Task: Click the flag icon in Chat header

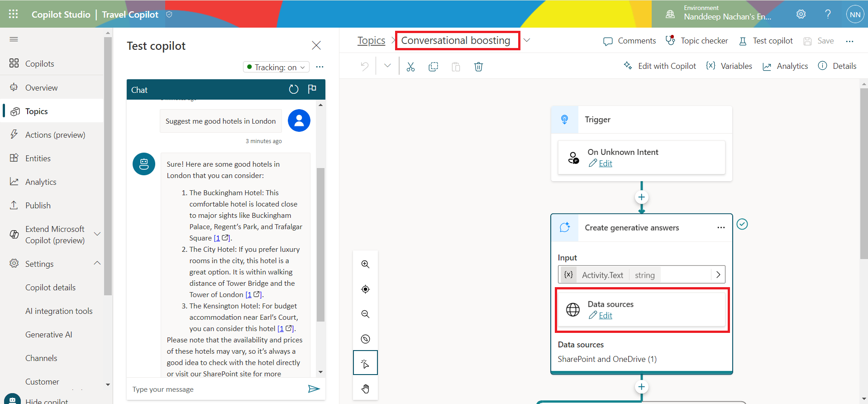Action: tap(312, 89)
